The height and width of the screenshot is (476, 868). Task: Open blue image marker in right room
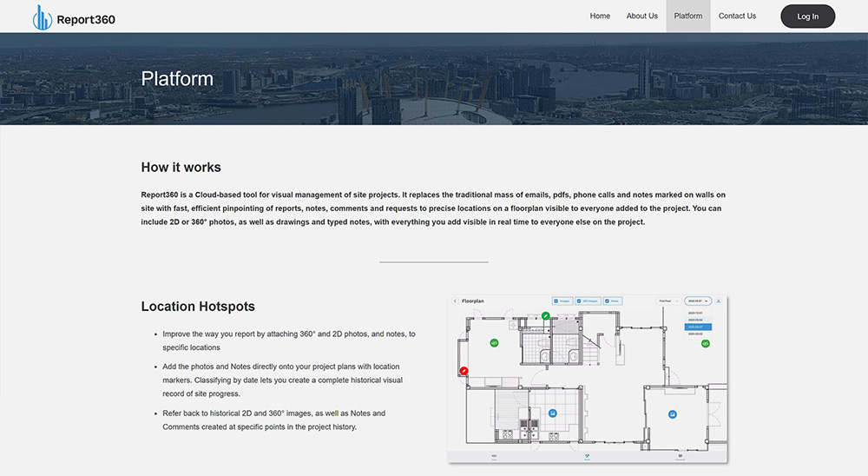[x=672, y=414]
